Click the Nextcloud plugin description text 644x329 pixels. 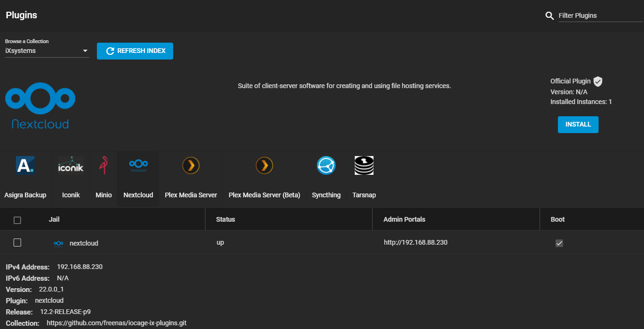coord(344,86)
